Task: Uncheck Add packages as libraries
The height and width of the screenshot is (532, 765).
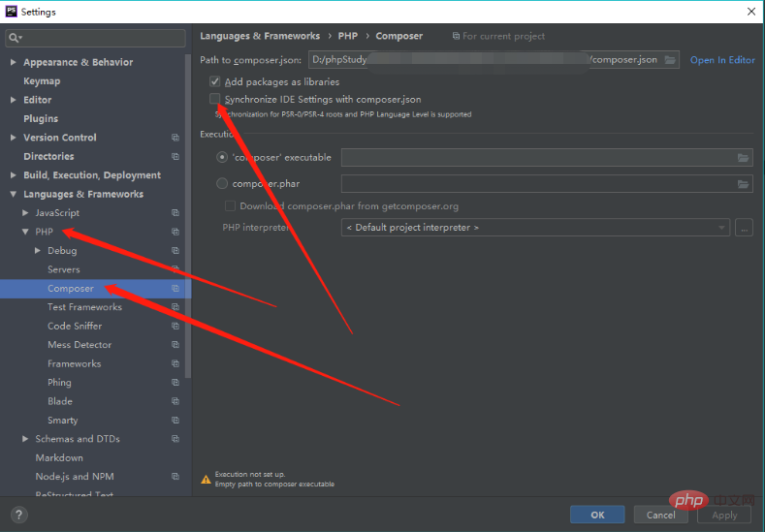Action: tap(214, 81)
